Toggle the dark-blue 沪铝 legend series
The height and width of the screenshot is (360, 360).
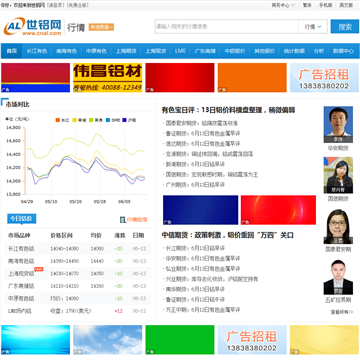[x=129, y=120]
